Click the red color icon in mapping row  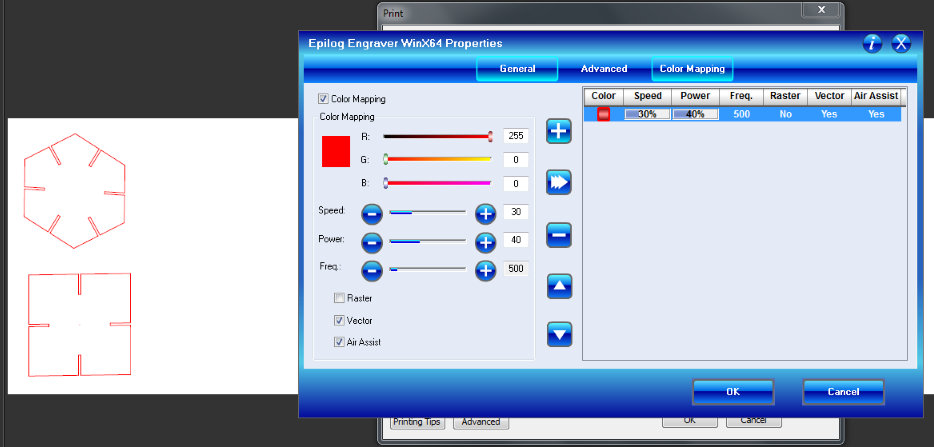click(x=603, y=114)
